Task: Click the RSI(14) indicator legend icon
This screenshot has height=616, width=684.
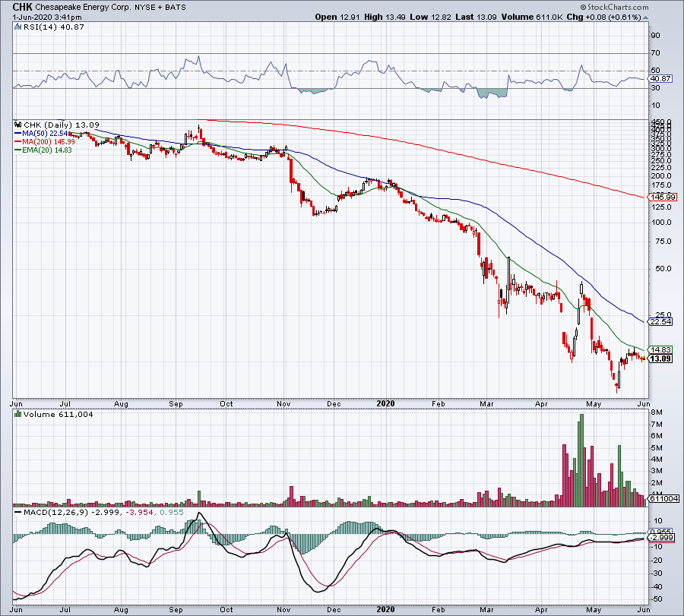Action: point(17,26)
